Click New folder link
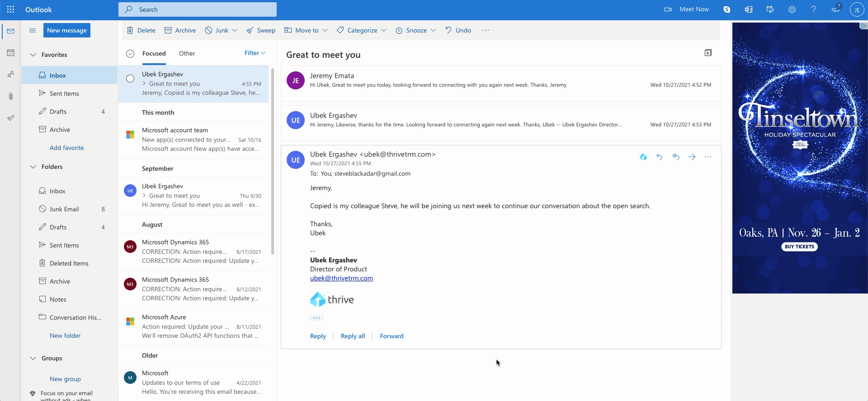 point(65,336)
